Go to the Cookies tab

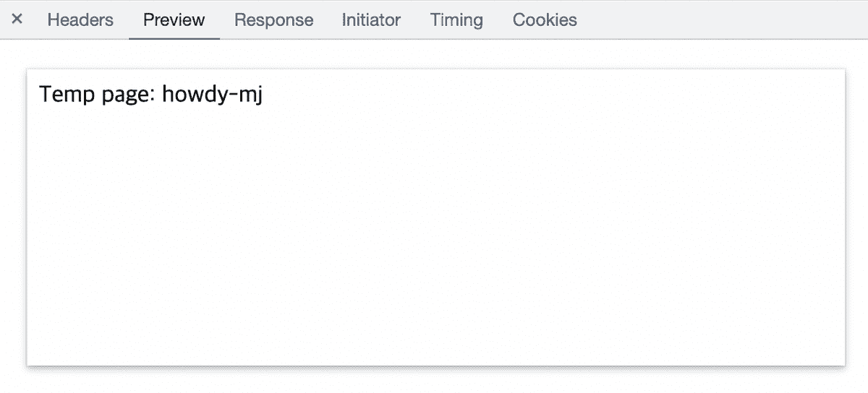pos(545,20)
